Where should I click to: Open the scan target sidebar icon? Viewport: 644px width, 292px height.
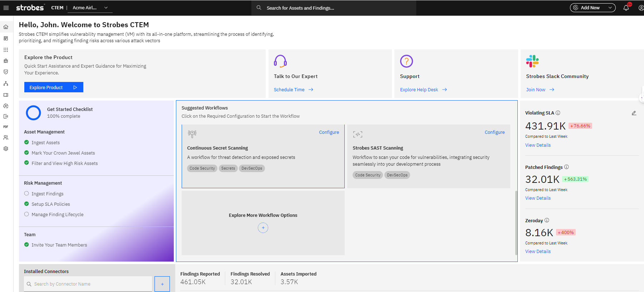(6, 106)
